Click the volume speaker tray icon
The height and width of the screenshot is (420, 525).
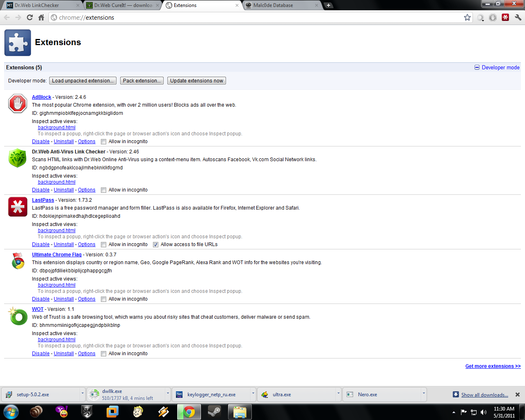[x=484, y=412]
